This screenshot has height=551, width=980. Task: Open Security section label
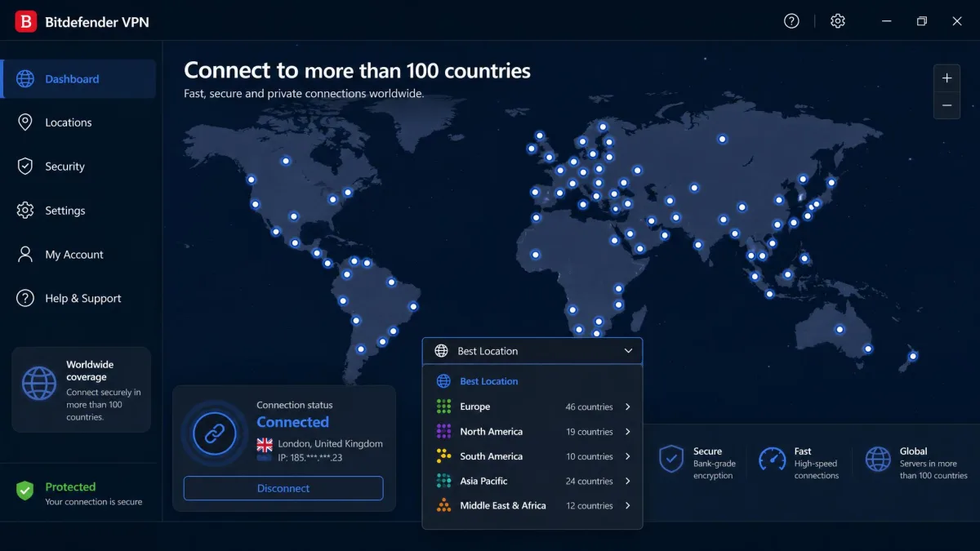click(x=65, y=167)
